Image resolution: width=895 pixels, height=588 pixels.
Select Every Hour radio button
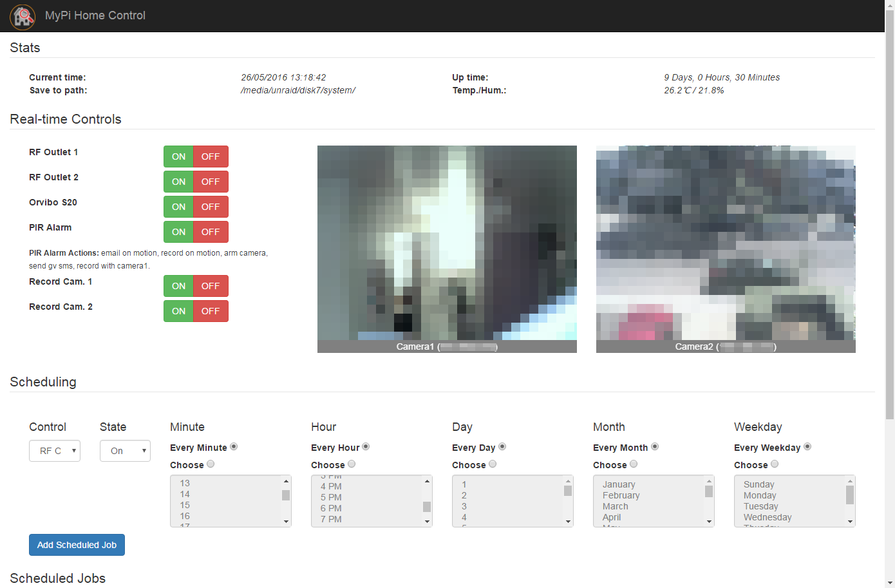click(x=366, y=447)
